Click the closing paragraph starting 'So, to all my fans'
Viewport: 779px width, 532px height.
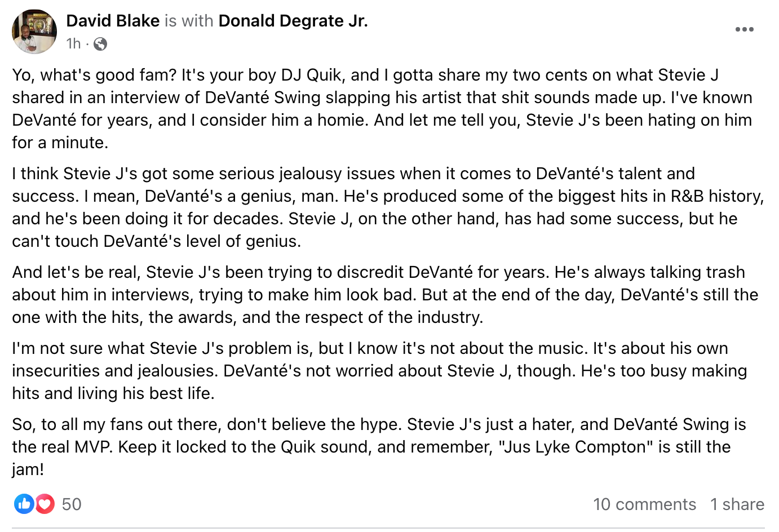pos(379,447)
